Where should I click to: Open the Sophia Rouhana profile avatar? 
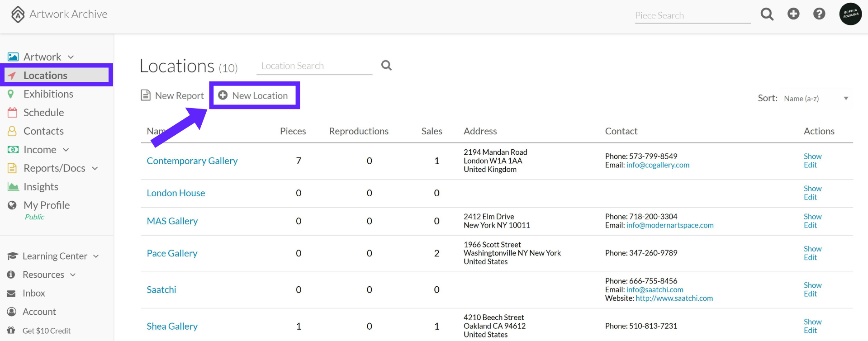850,14
